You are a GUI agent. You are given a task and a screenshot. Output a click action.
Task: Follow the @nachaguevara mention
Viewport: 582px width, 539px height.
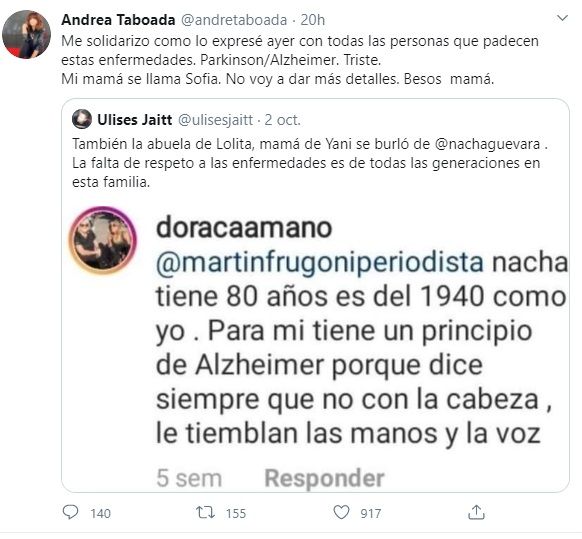(x=487, y=144)
